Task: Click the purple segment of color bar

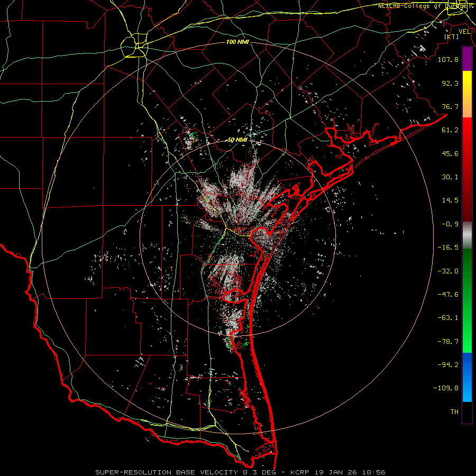Action: click(x=467, y=59)
